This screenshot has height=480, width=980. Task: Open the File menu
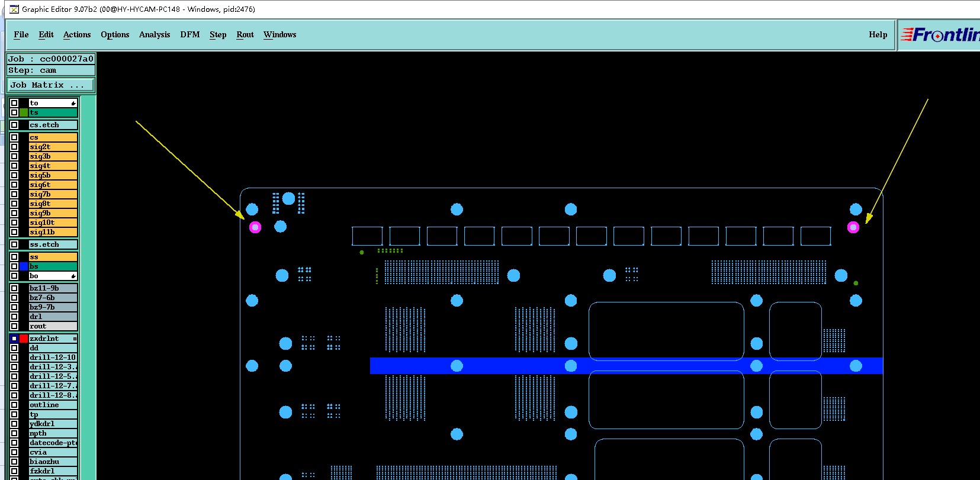[21, 35]
